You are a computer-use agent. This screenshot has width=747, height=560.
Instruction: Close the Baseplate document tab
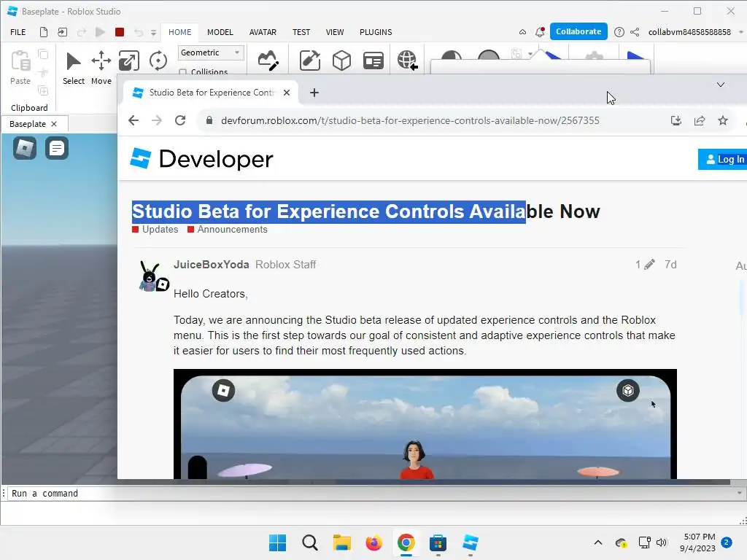click(54, 124)
